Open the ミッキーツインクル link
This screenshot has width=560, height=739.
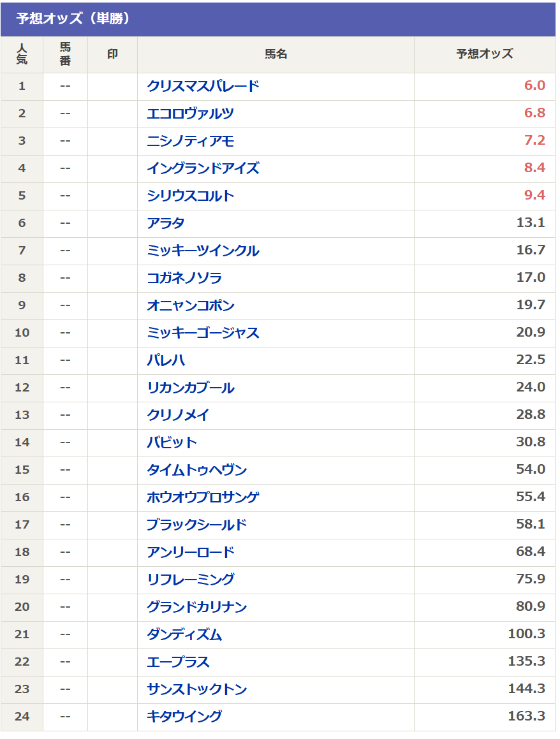coord(203,251)
